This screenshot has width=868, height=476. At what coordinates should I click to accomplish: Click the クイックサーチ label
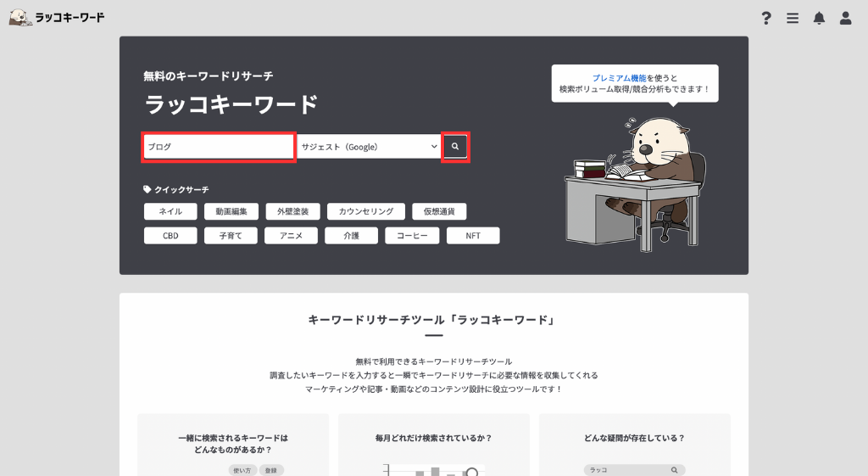tap(176, 189)
